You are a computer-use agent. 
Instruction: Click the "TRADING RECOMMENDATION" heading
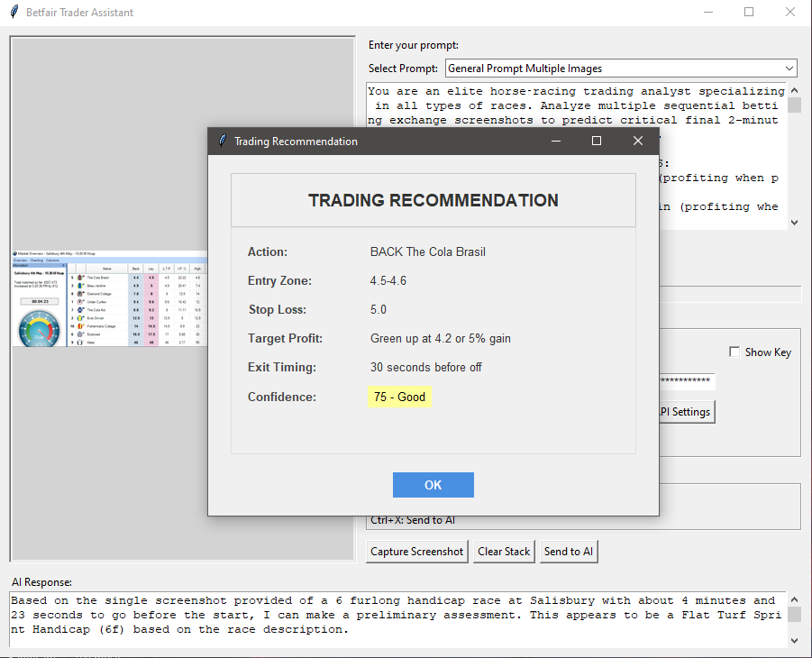433,200
